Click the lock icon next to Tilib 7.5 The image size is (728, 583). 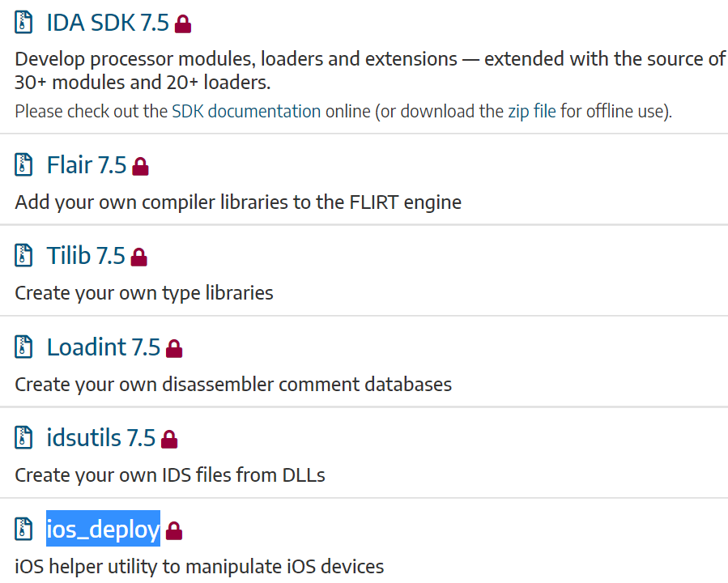click(x=139, y=257)
